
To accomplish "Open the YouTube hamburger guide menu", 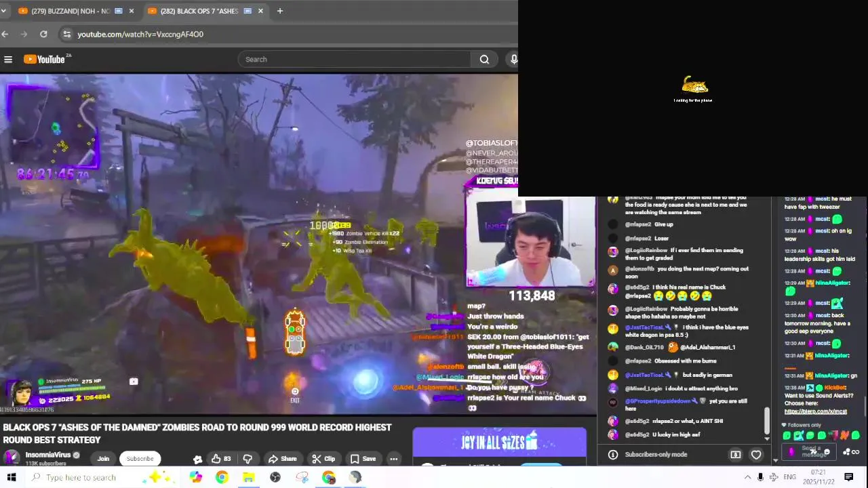I will [x=8, y=60].
